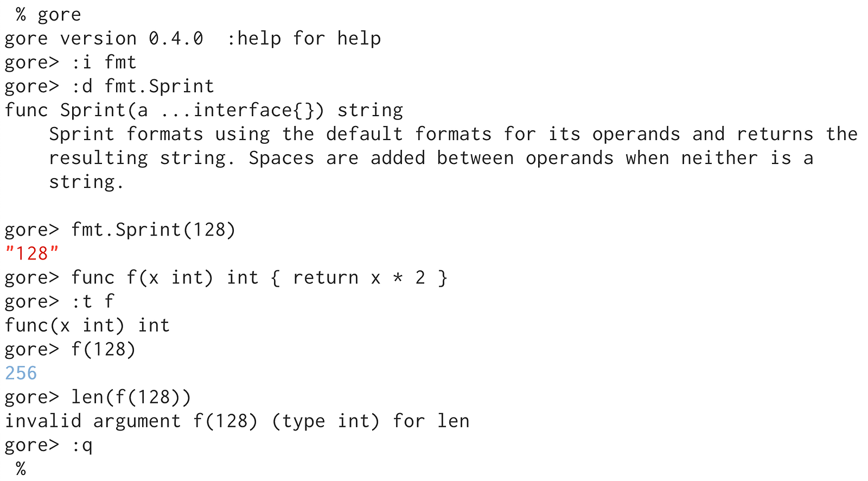Screen dimensions: 868x481
Task: Click the 'func(x int) int' type output
Action: coord(87,325)
